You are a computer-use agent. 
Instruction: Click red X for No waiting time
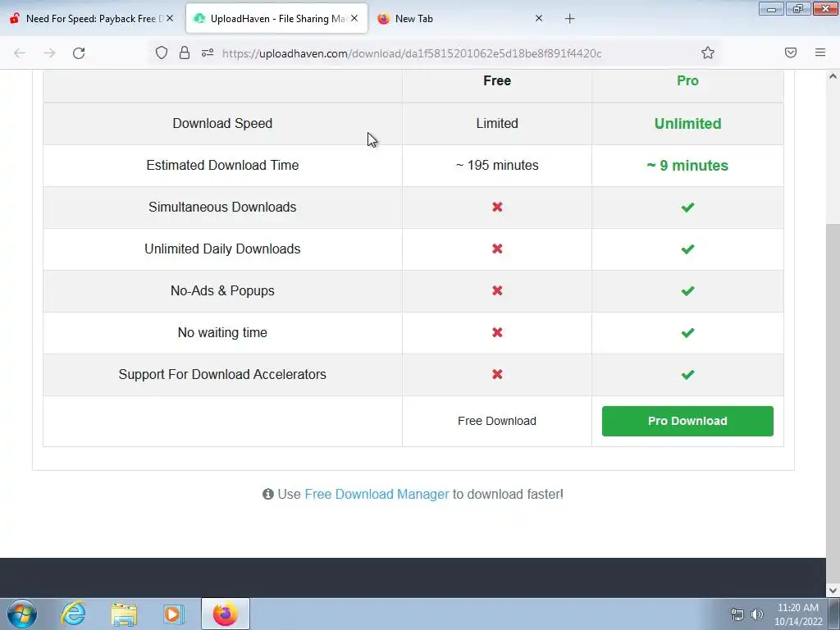coord(497,332)
